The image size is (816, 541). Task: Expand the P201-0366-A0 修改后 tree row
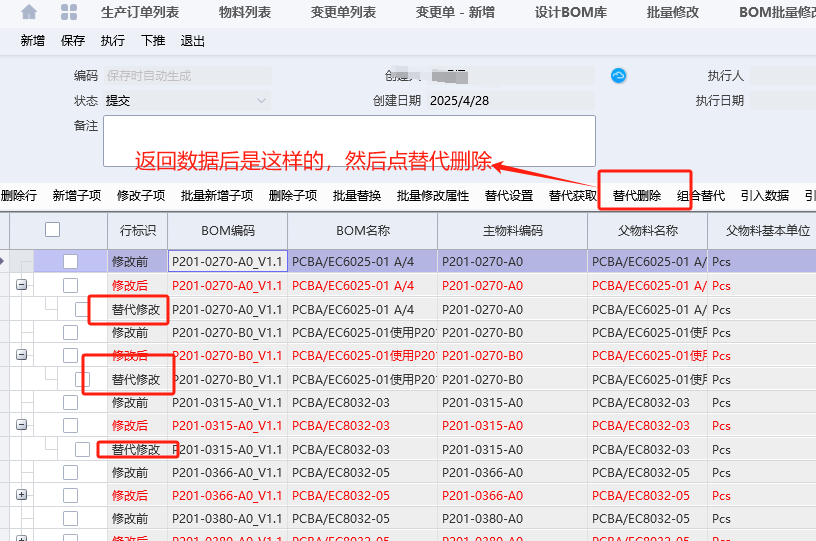(x=21, y=495)
